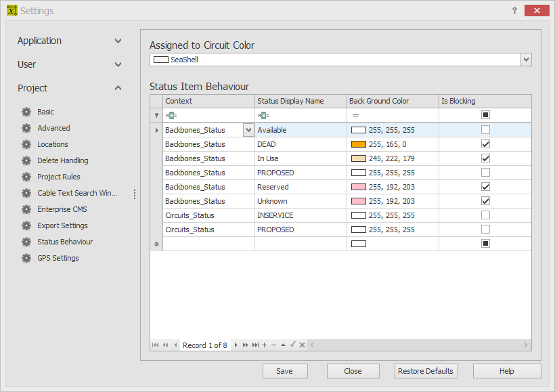Expand the User section
This screenshot has width=555, height=392.
[x=118, y=64]
